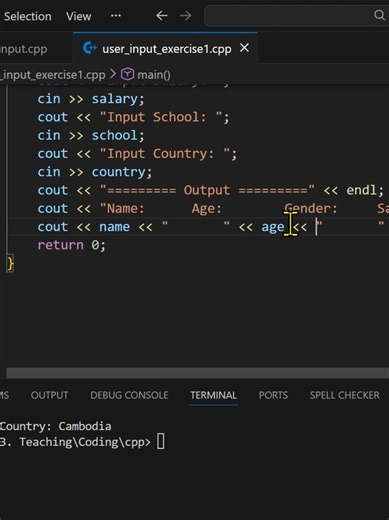Screen dimensions: 389x520
Task: Close the user_input_exercise1.cpp tab
Action: click(244, 48)
